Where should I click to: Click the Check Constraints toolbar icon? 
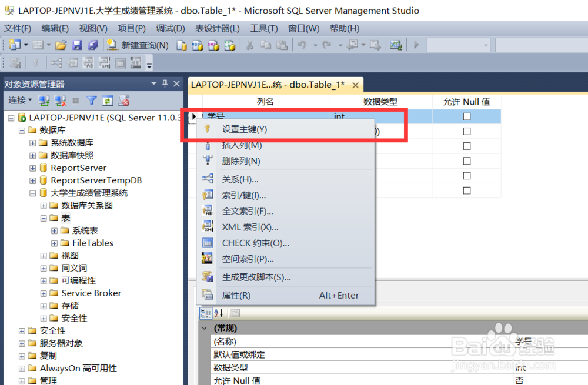click(121, 63)
